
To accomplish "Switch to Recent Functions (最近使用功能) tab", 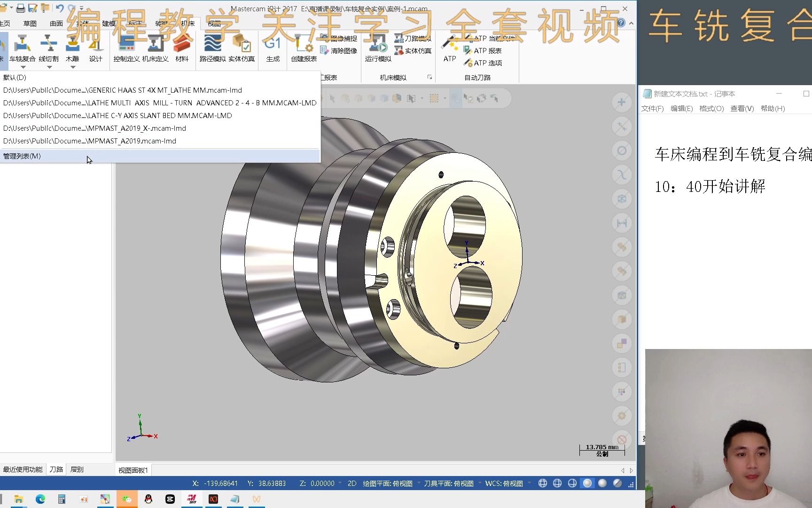I will click(x=23, y=469).
